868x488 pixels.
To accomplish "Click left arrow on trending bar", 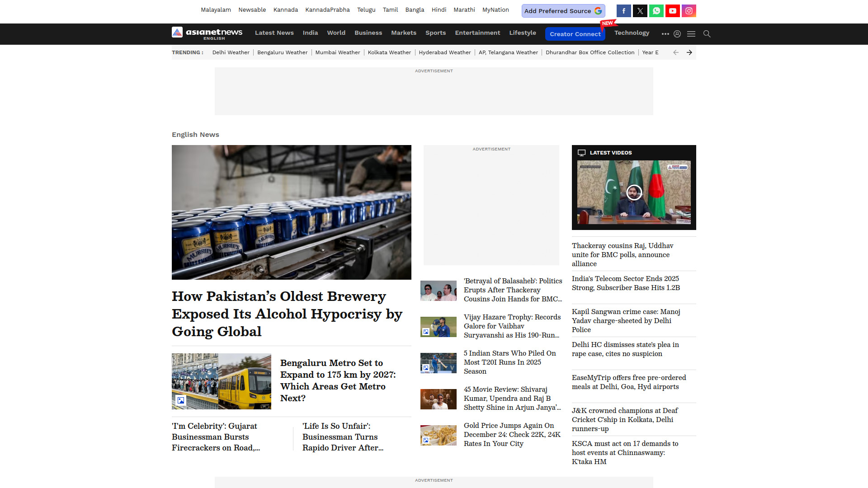I will (675, 52).
